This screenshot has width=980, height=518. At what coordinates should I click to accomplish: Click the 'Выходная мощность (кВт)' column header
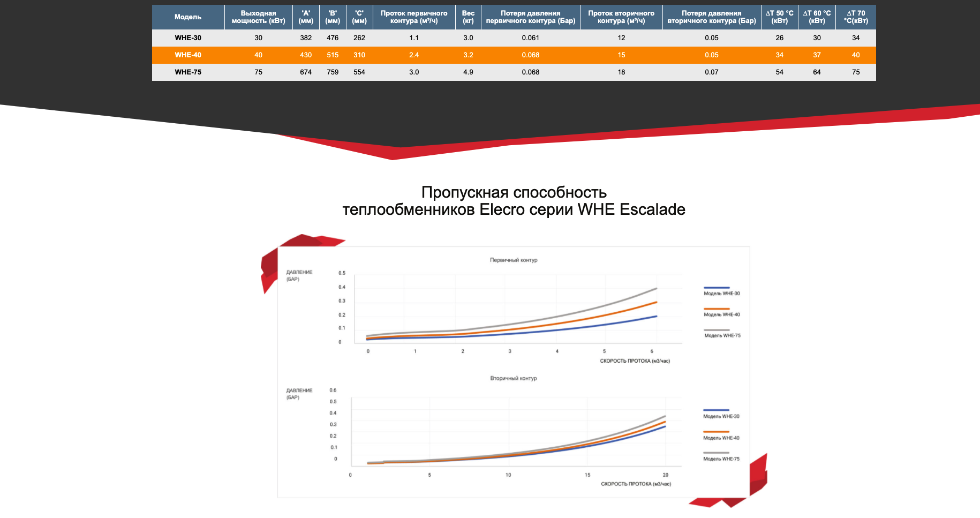click(259, 17)
